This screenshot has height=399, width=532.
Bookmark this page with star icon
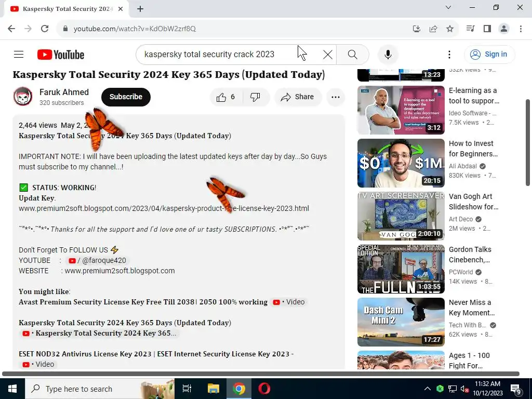point(450,29)
